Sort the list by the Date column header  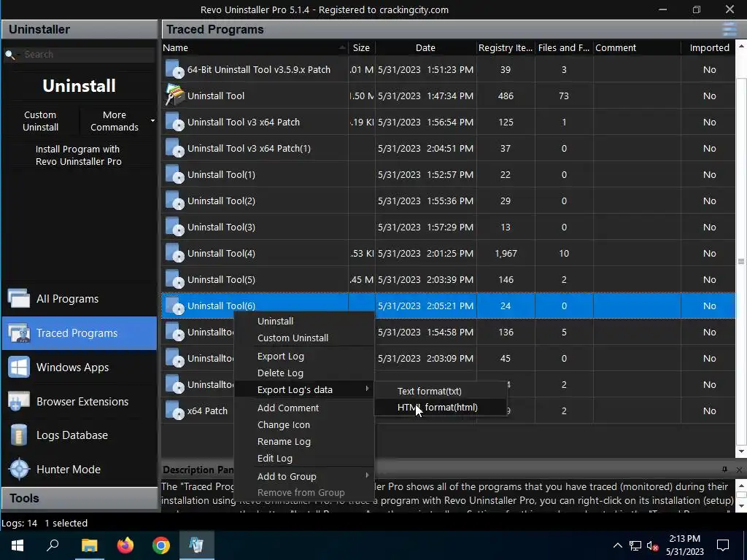coord(425,47)
